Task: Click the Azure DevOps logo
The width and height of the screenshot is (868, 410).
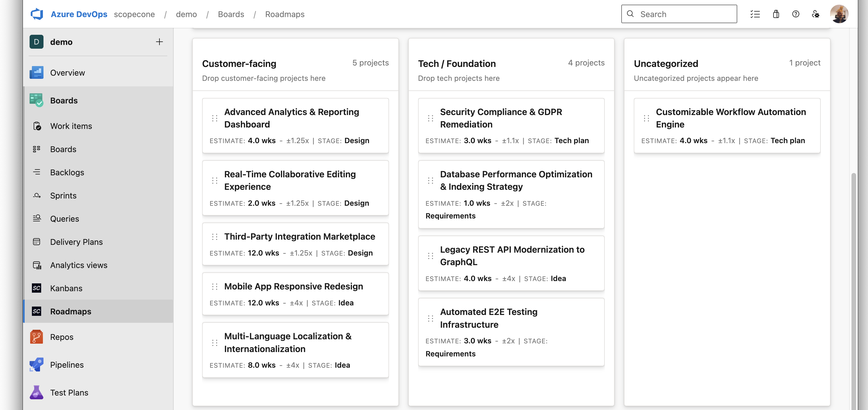Action: tap(37, 14)
